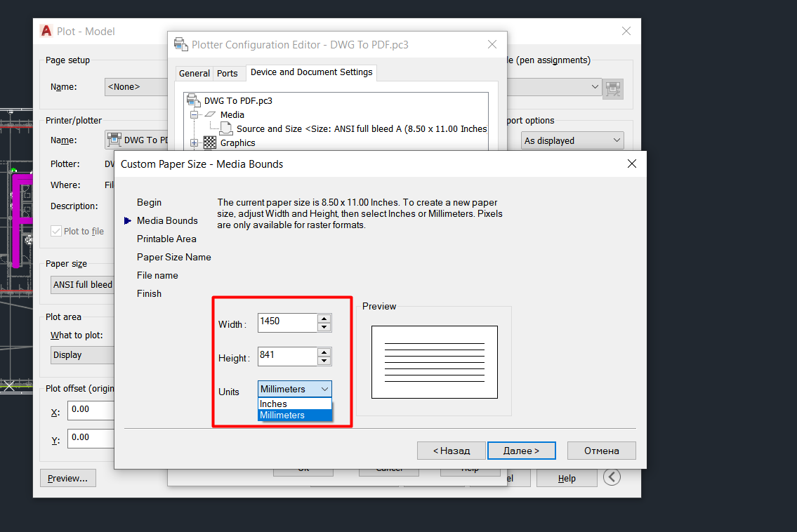This screenshot has height=532, width=797.
Task: Click the round collapse-options arrow in Plot dialog
Action: [612, 477]
